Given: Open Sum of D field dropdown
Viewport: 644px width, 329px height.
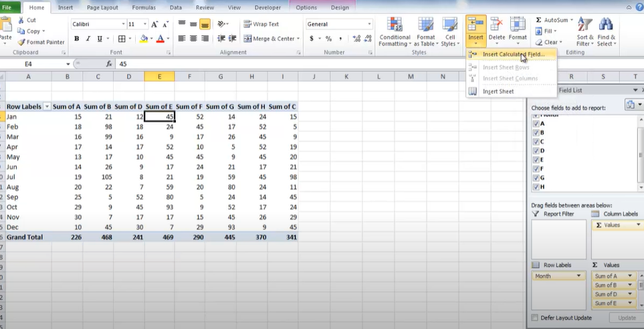Looking at the screenshot, I should (x=630, y=294).
